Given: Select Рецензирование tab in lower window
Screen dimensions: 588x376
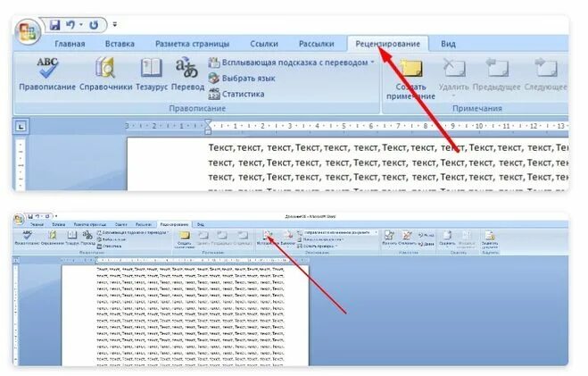Looking at the screenshot, I should pyautogui.click(x=174, y=224).
